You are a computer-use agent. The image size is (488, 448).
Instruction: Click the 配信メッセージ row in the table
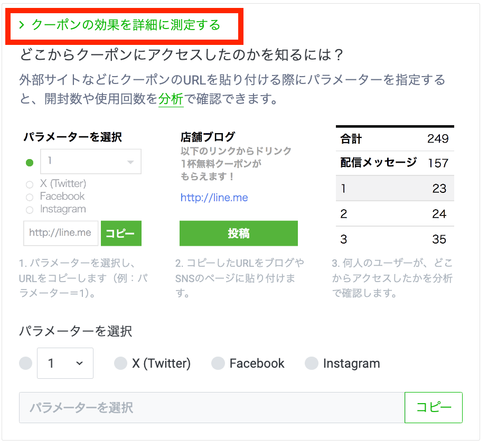click(x=395, y=163)
